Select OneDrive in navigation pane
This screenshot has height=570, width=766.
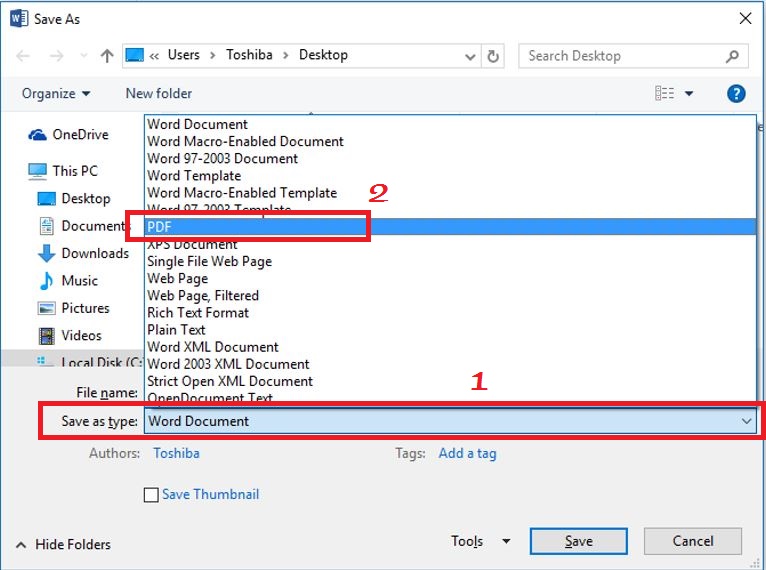(x=80, y=134)
